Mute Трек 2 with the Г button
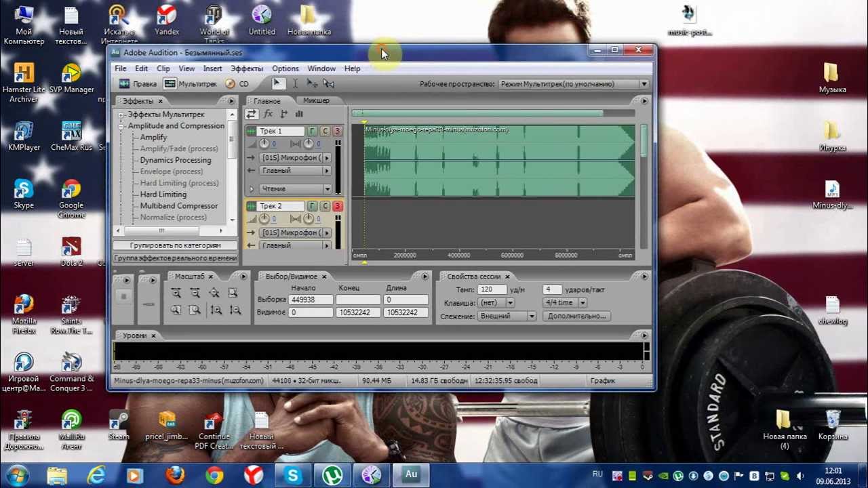The width and height of the screenshot is (868, 488). [x=312, y=206]
